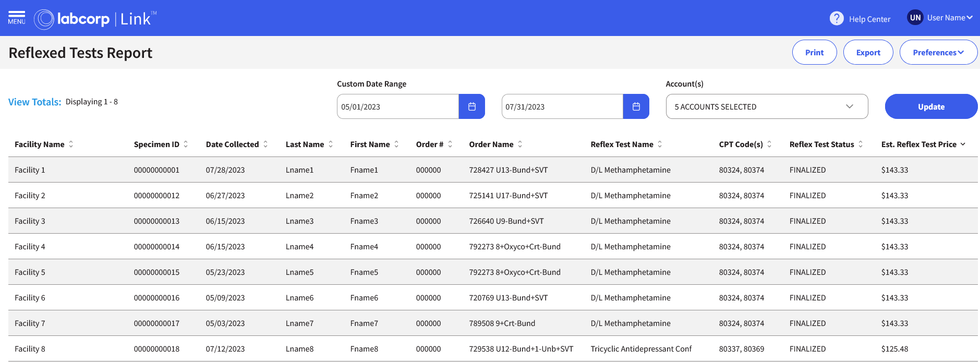Screen dimensions: 980x362
Task: Click the Help Center question mark icon
Action: click(x=836, y=19)
